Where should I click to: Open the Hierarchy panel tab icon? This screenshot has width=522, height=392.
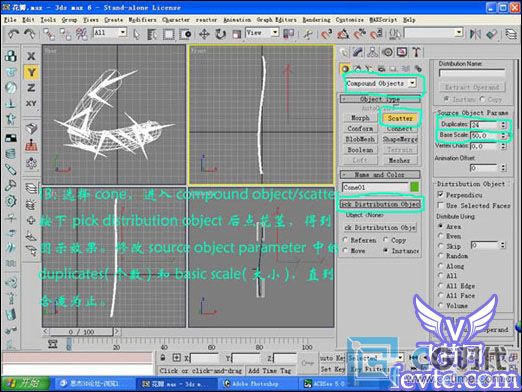[x=372, y=52]
